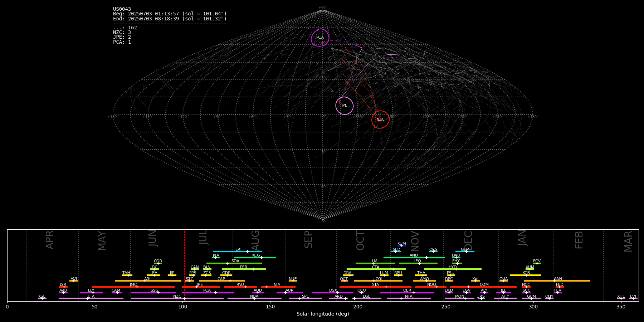Click the End: 20250703 08:18:39 line

pyautogui.click(x=170, y=19)
